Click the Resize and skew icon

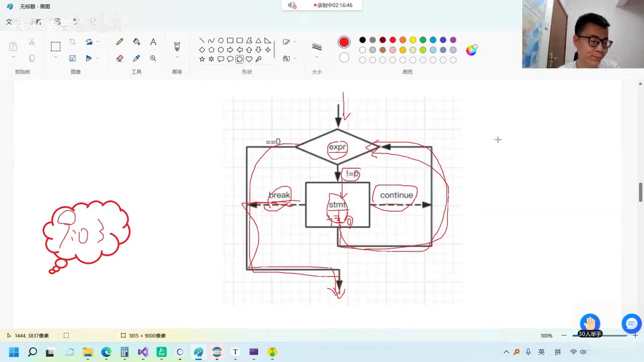72,58
